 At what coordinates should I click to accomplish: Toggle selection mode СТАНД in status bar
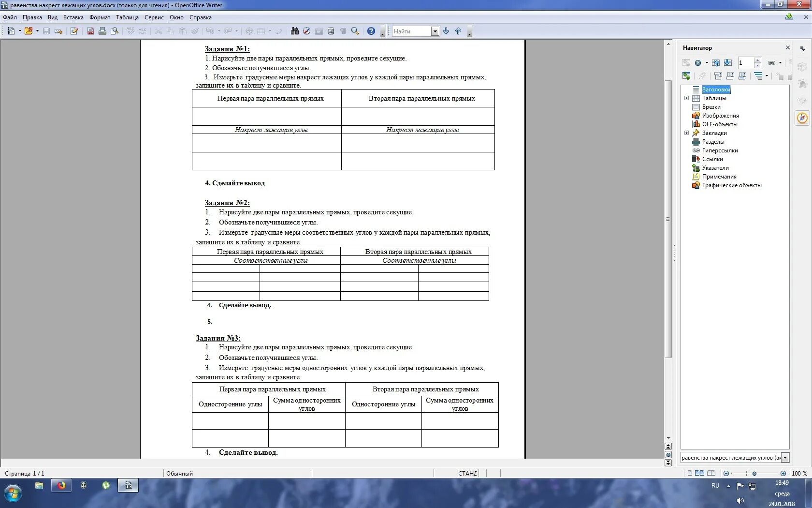click(x=467, y=473)
